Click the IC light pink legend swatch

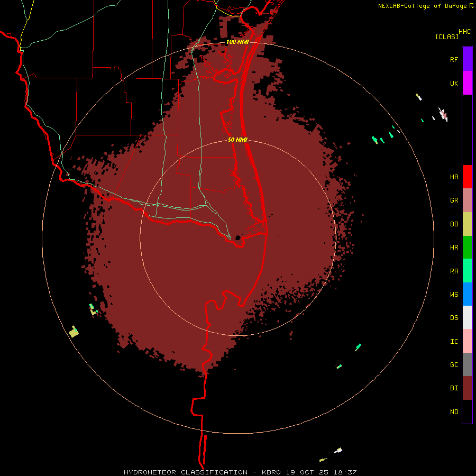click(467, 341)
